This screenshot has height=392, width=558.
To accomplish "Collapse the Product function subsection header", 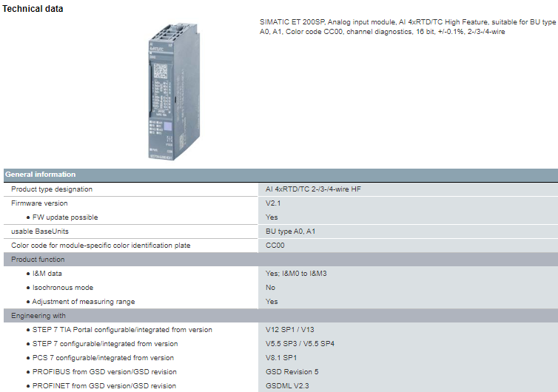I will 38,260.
